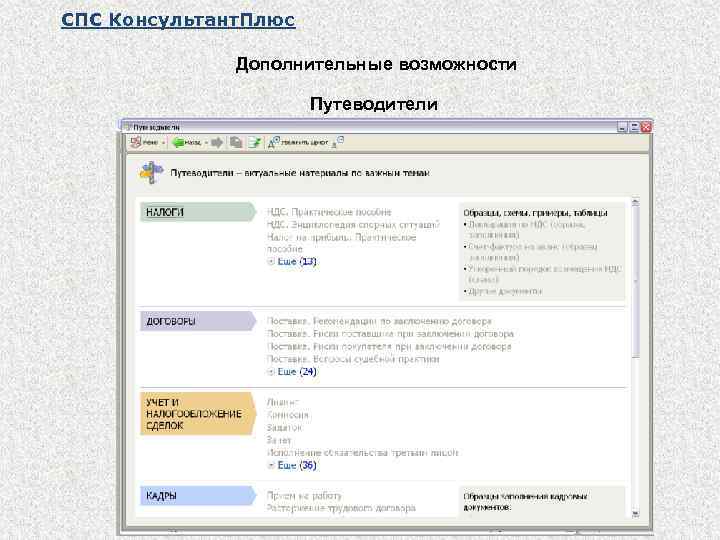Minimize the Путеводители window
This screenshot has height=540, width=720.
pos(622,127)
